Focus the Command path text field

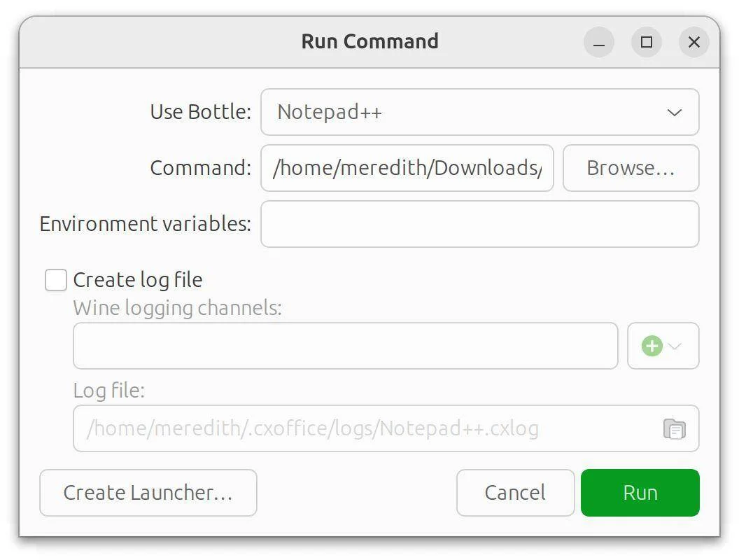(x=407, y=168)
